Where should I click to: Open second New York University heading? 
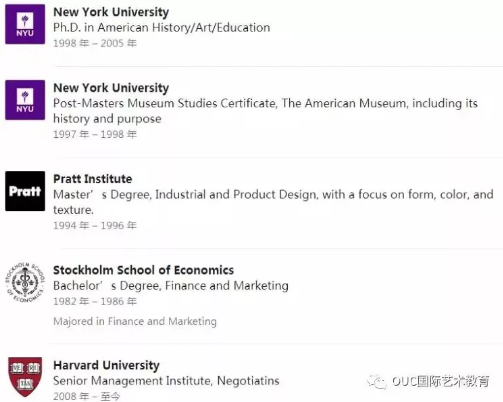(111, 88)
